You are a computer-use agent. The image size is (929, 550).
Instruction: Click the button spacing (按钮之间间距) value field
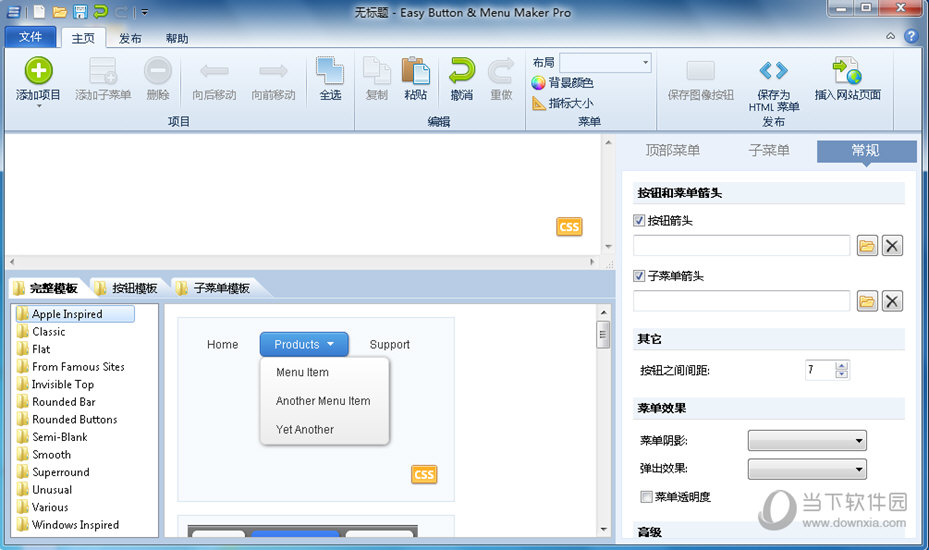click(821, 370)
